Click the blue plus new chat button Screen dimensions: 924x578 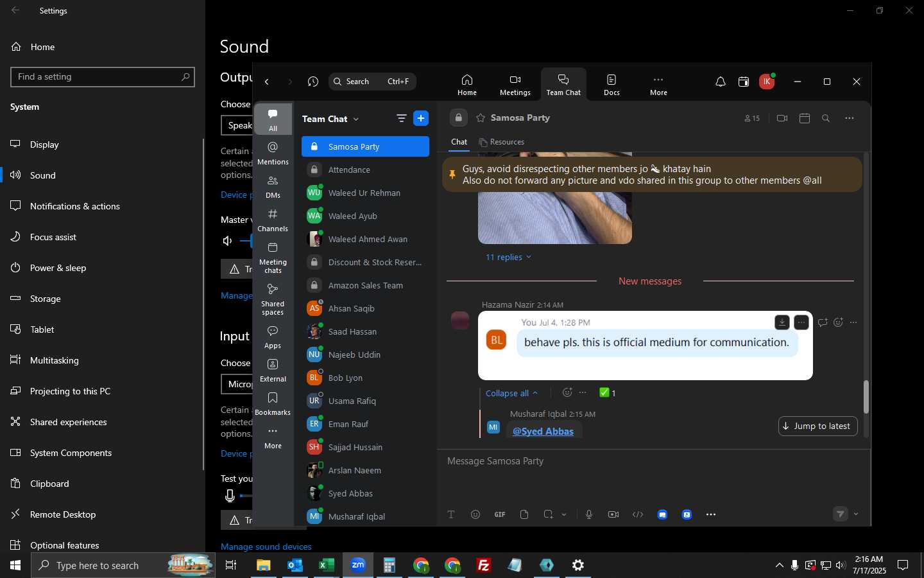click(421, 118)
